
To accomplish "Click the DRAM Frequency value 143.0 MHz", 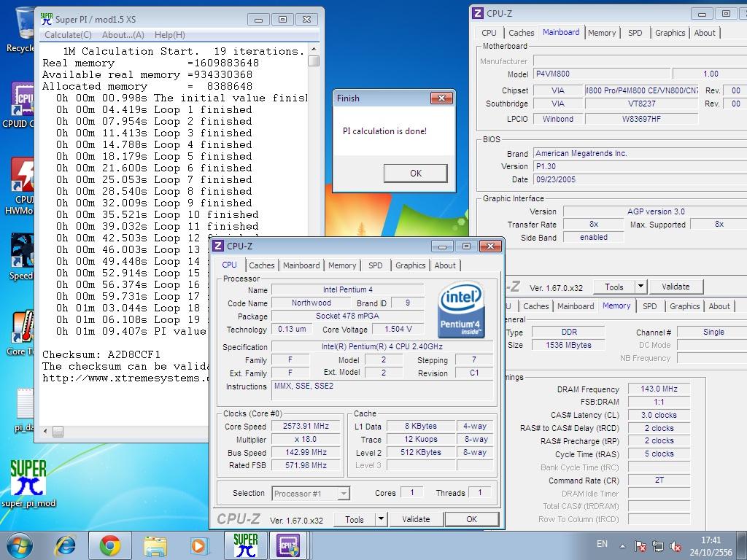I will (x=659, y=389).
